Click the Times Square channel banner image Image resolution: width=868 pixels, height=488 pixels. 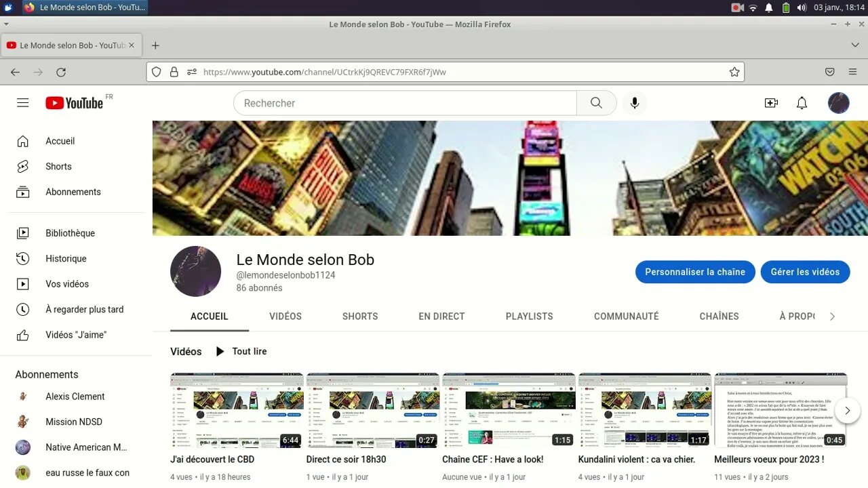pos(510,178)
